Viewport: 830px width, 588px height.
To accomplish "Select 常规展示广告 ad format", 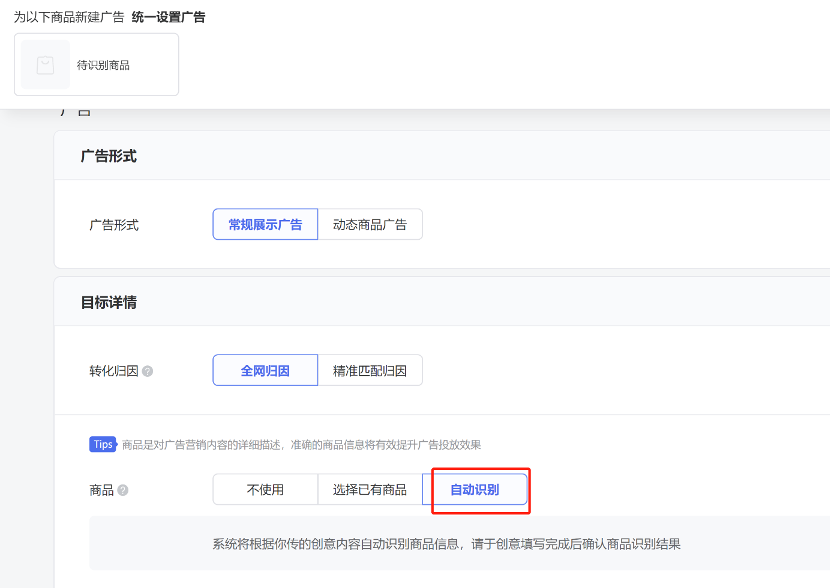I will tap(265, 225).
